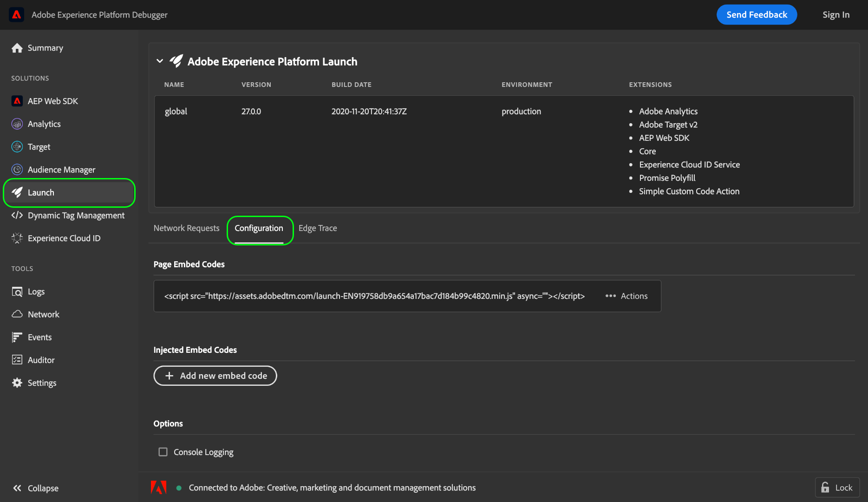This screenshot has width=868, height=502.
Task: Open Dynamic Tag Management code icon
Action: click(17, 215)
